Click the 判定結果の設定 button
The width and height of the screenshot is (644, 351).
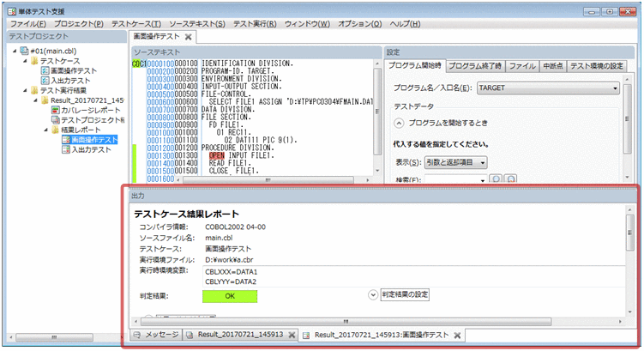405,294
